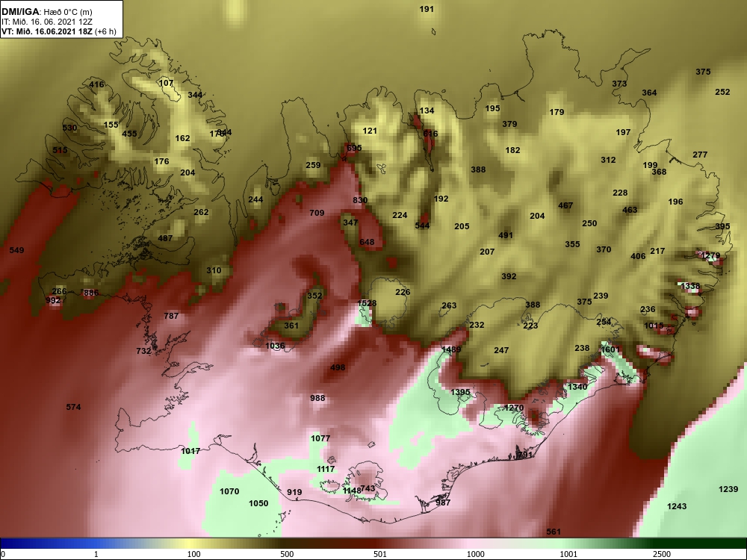Click the map value '312'

pos(608,160)
